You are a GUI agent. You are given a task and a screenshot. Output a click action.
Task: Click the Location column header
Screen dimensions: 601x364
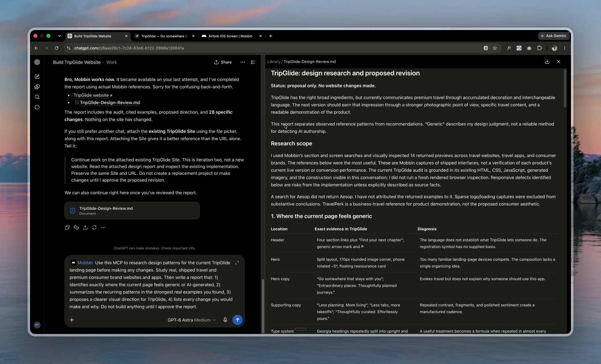pos(279,229)
